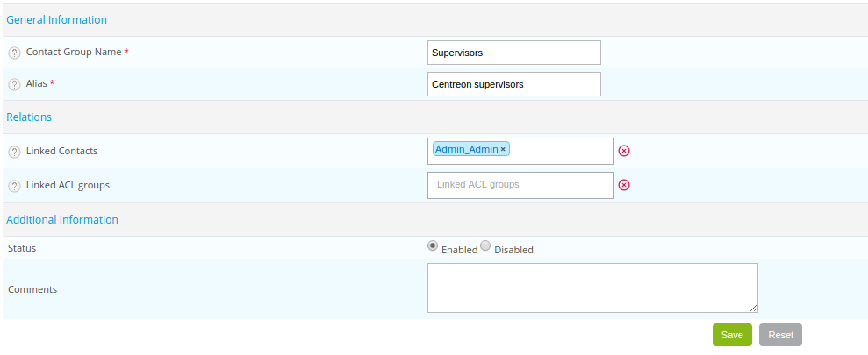
Task: Click the Contact Group Name text field
Action: coord(513,53)
